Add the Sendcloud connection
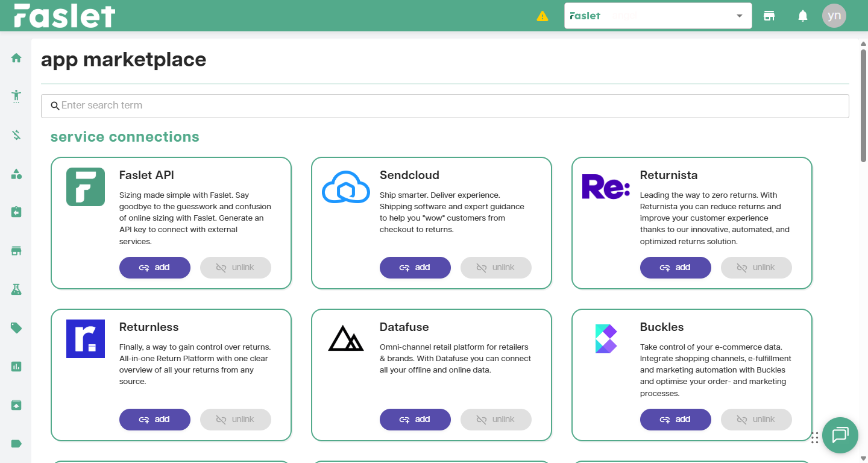 (415, 268)
